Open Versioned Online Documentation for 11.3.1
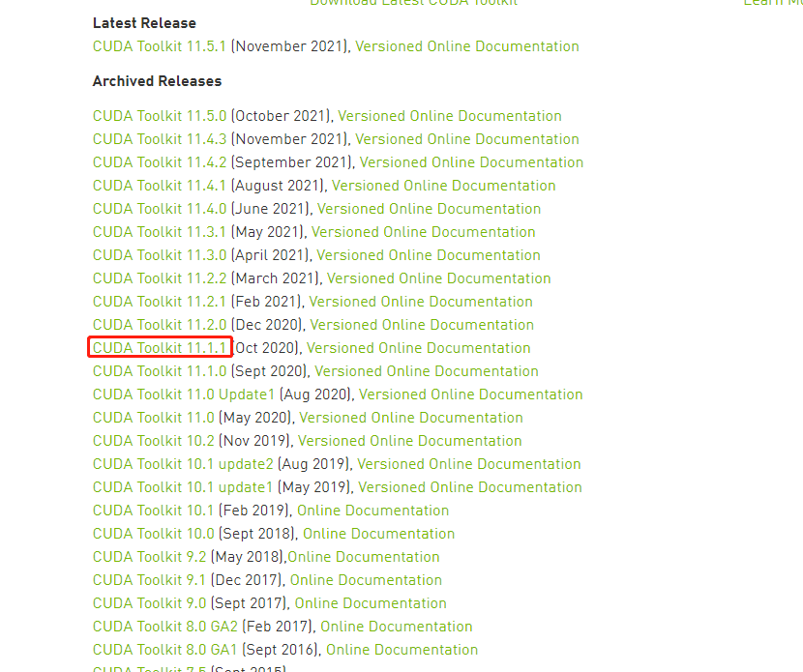This screenshot has height=672, width=803. 424,232
